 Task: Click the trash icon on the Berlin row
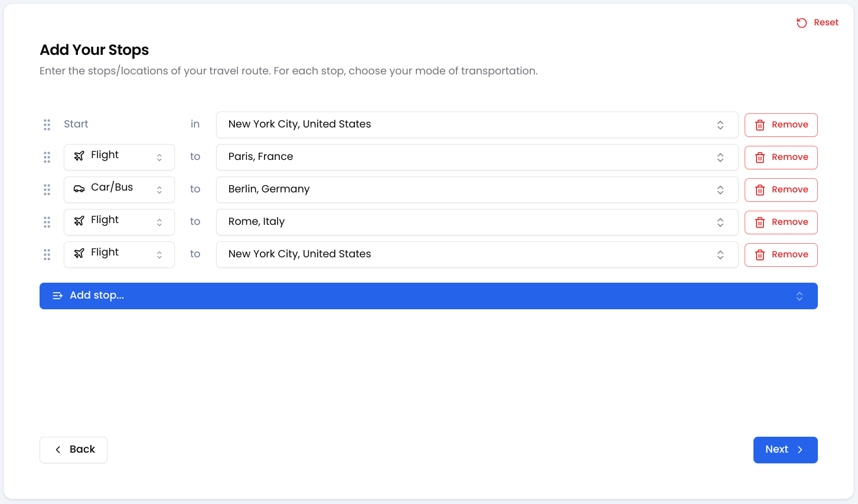(760, 190)
